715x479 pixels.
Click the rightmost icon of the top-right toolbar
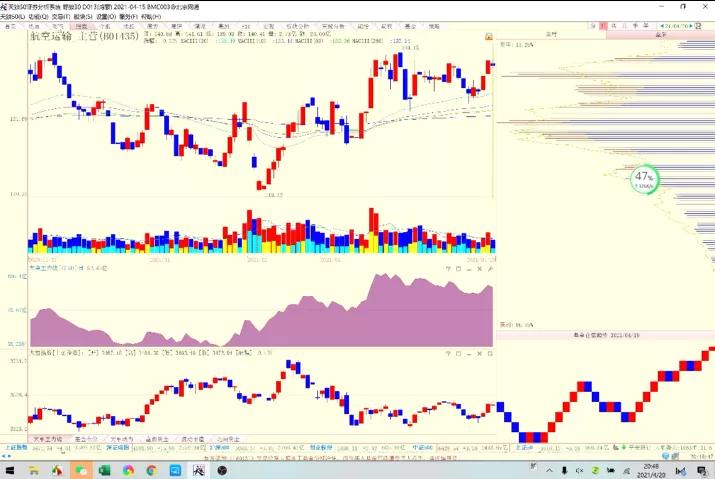[x=698, y=26]
